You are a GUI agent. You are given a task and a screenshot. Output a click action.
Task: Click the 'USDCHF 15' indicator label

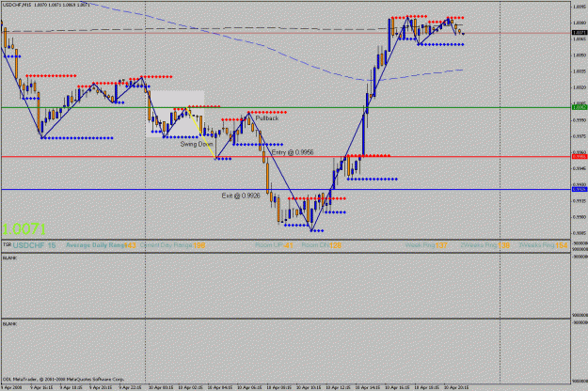(x=34, y=245)
